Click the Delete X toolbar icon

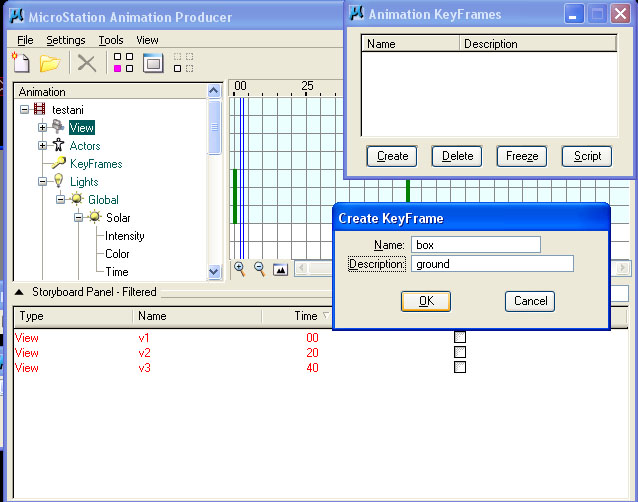tap(86, 63)
